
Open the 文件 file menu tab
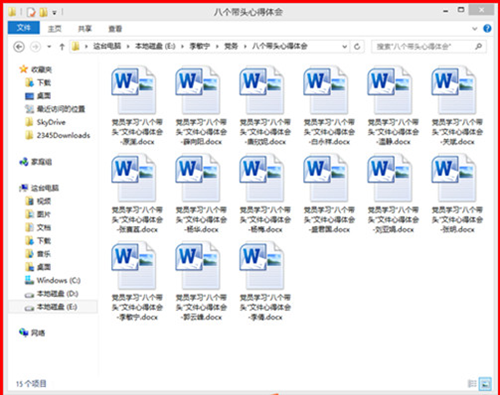24,28
